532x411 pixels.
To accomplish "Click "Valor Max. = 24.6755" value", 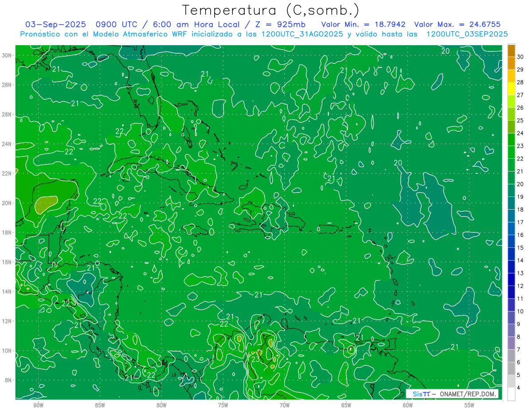I will tap(457, 24).
